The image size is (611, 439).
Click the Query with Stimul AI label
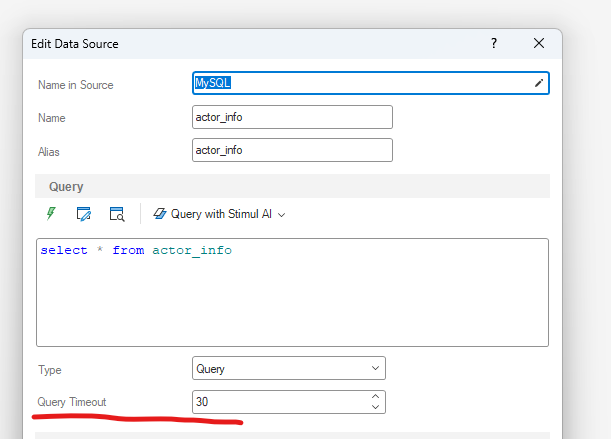pyautogui.click(x=221, y=214)
